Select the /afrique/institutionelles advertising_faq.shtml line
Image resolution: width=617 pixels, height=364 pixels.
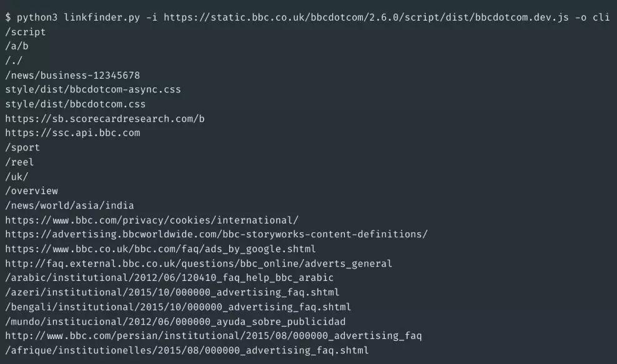(187, 350)
